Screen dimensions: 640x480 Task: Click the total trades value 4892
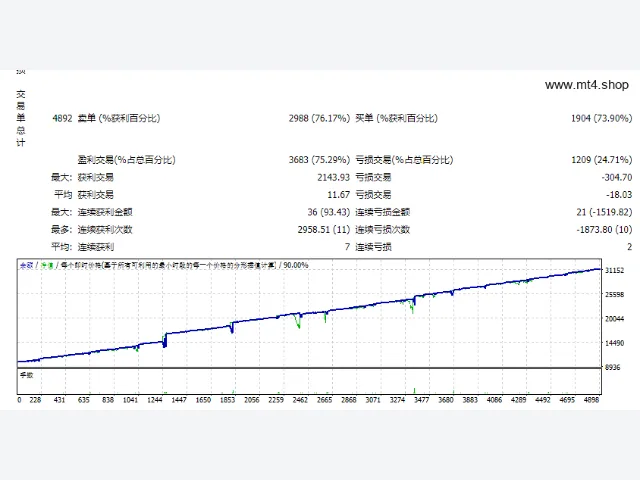pos(62,118)
